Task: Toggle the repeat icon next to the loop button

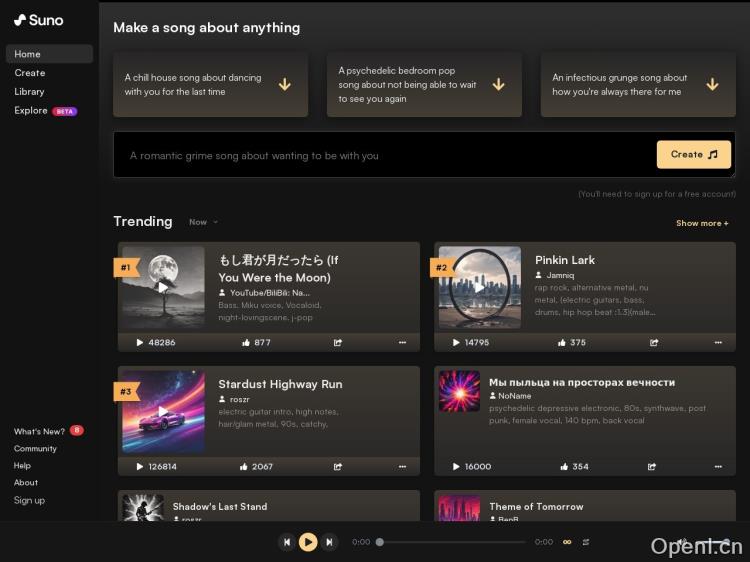Action: pos(586,542)
